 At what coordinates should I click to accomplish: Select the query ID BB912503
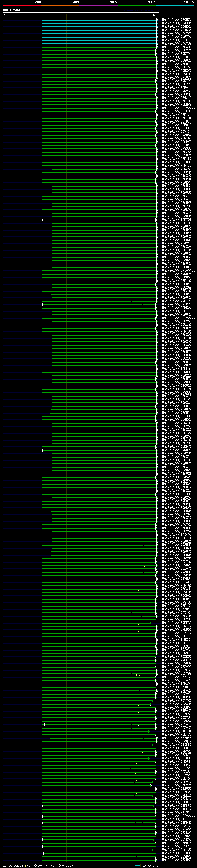pos(11,10)
